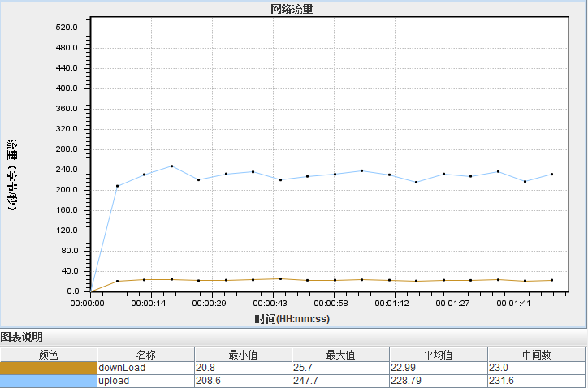This screenshot has width=588, height=388.
Task: Click the 时间(HH:mm:ss) axis label
Action: 292,319
